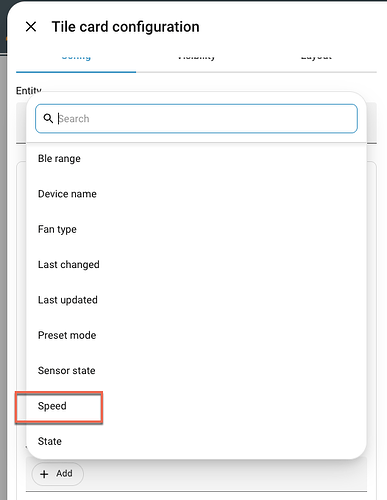This screenshot has height=500, width=387.
Task: Choose the Device name option
Action: [196, 194]
